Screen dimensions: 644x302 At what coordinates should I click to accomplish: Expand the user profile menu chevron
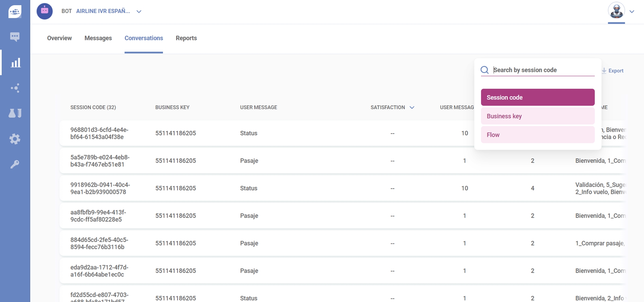tap(632, 11)
